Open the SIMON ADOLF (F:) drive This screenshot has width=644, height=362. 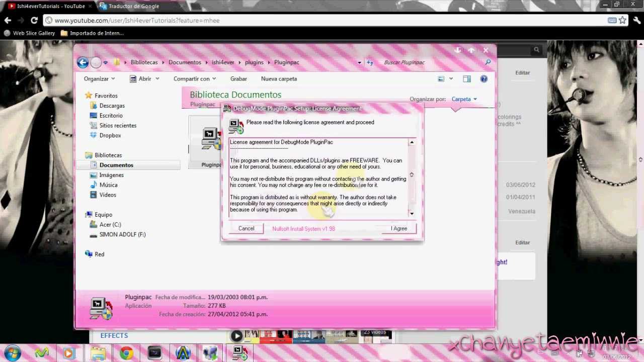tap(122, 234)
